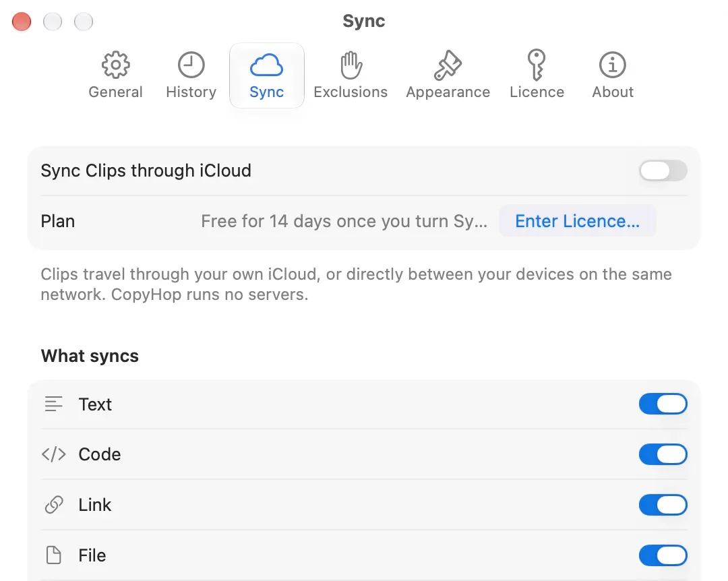This screenshot has width=728, height=581.
Task: Enable Sync Clips through iCloud switch
Action: tap(663, 171)
